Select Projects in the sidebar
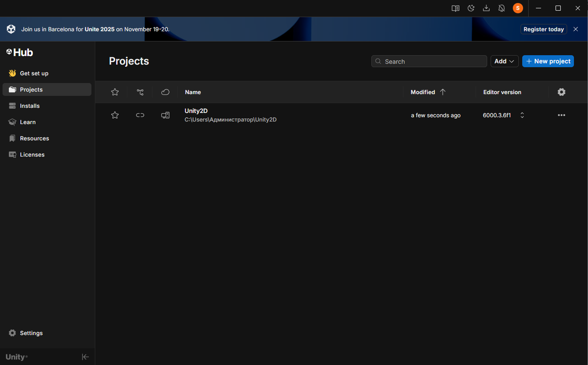This screenshot has width=588, height=365. (47, 90)
